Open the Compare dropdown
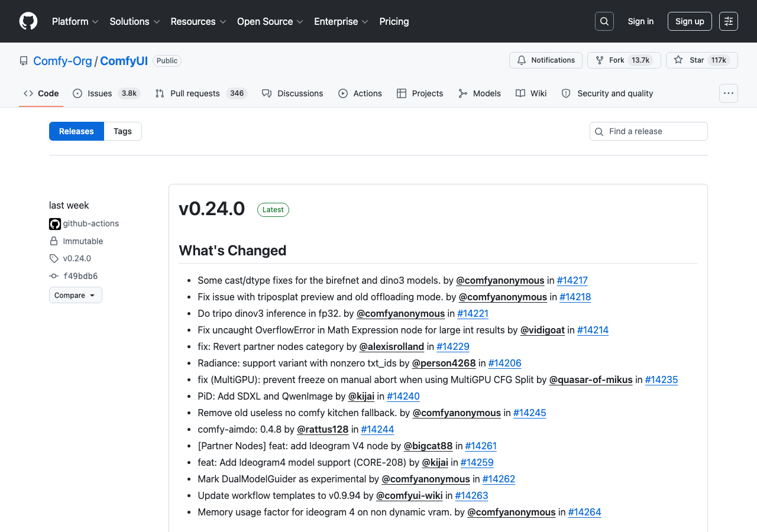 pos(76,295)
